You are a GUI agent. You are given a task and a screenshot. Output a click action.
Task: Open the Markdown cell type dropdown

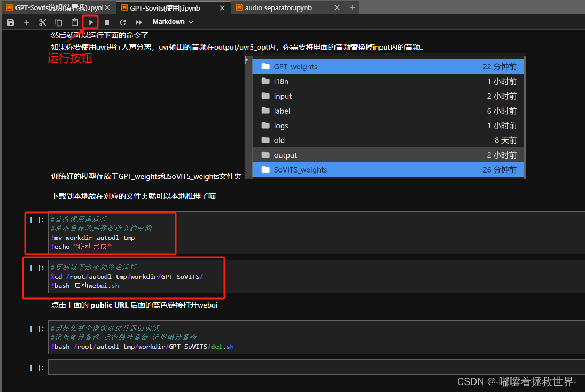[173, 22]
